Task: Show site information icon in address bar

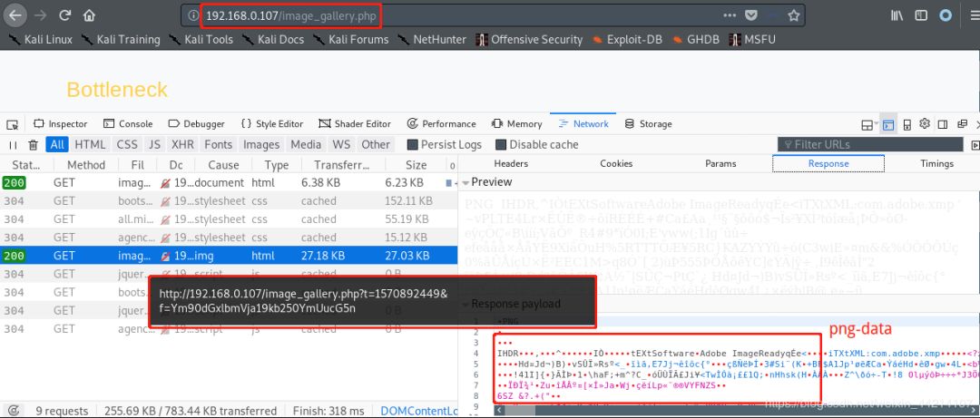Action: coord(192,15)
